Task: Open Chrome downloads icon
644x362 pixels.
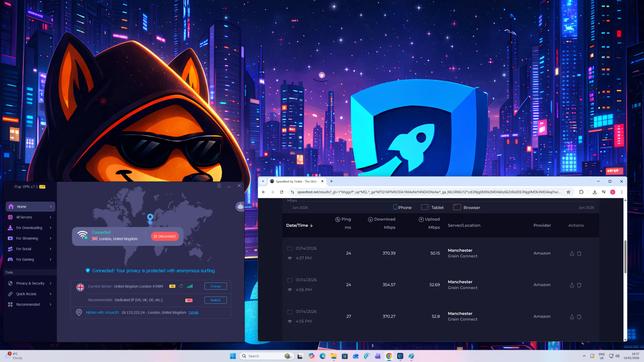Action: point(594,192)
